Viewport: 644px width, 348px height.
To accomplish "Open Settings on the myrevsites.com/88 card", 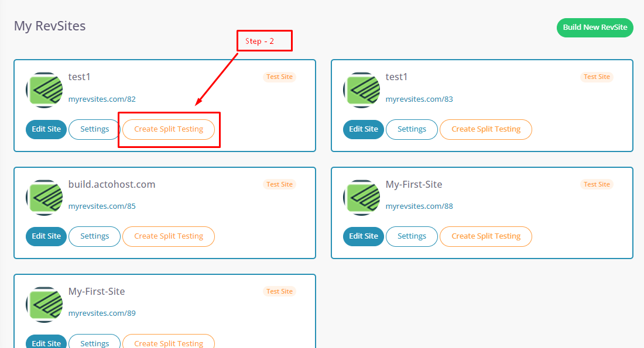I will click(412, 236).
